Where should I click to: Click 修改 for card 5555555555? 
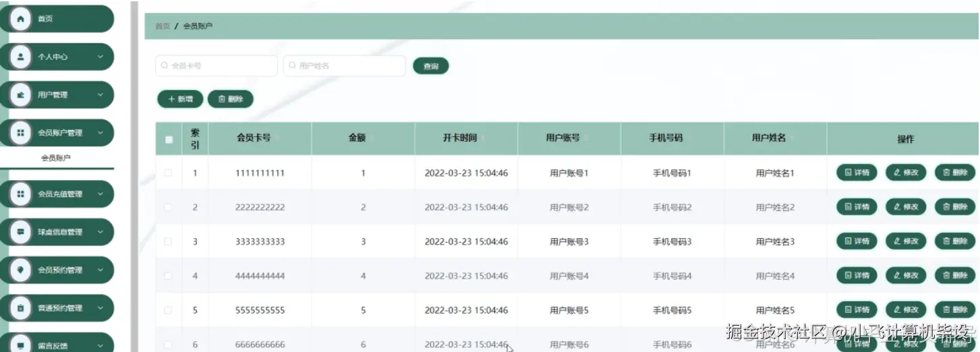(906, 310)
